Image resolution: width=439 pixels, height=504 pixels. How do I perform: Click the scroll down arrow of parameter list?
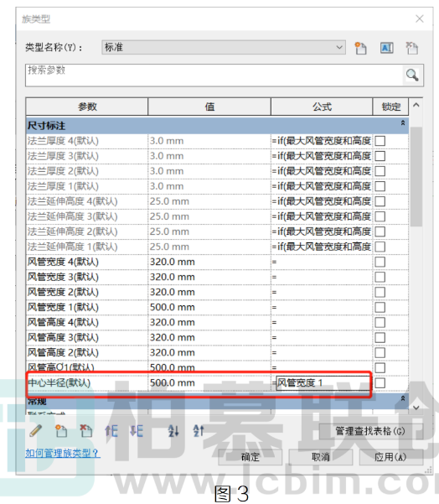pyautogui.click(x=416, y=408)
